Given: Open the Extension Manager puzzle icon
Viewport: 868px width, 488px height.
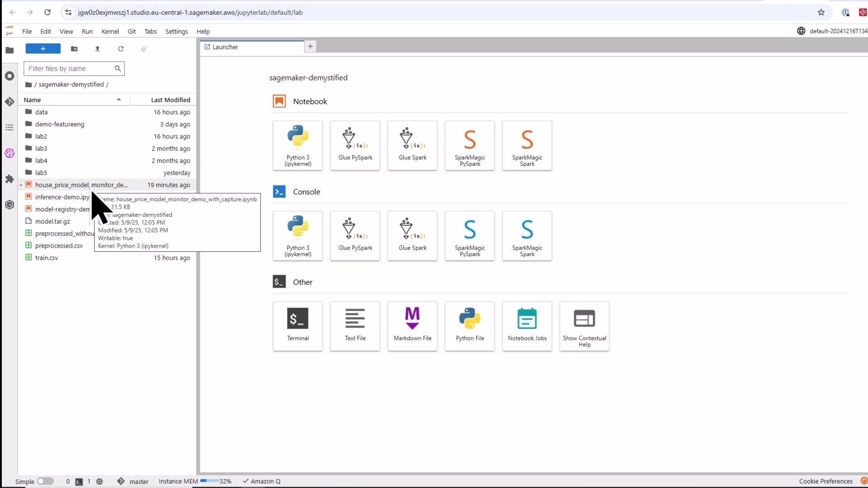Looking at the screenshot, I should [x=9, y=179].
